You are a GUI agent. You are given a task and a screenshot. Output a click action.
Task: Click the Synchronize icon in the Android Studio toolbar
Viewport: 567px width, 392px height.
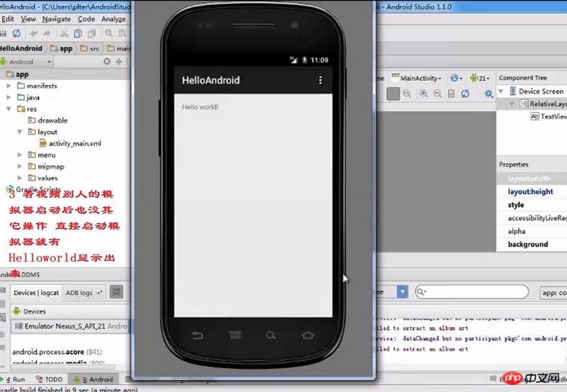16,33
